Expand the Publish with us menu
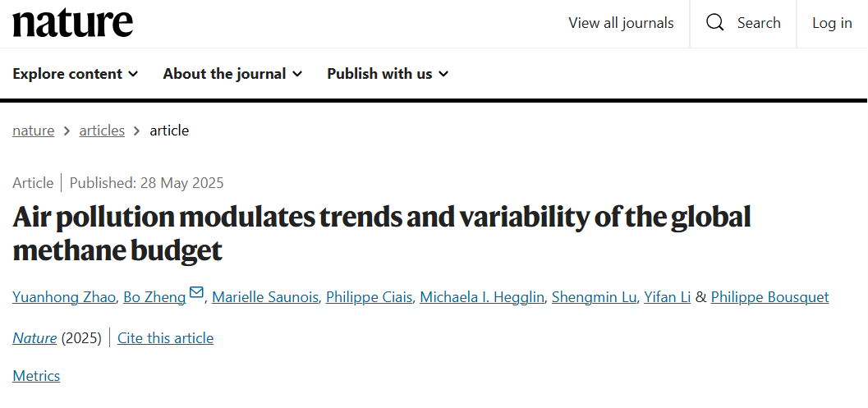The height and width of the screenshot is (408, 868). tap(388, 74)
